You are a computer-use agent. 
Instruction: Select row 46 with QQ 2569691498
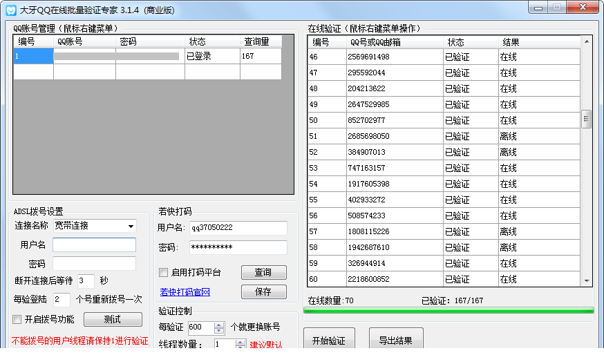point(444,57)
